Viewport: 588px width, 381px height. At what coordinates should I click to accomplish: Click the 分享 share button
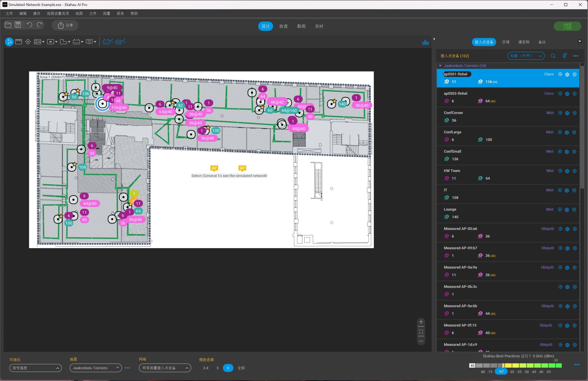[65, 25]
